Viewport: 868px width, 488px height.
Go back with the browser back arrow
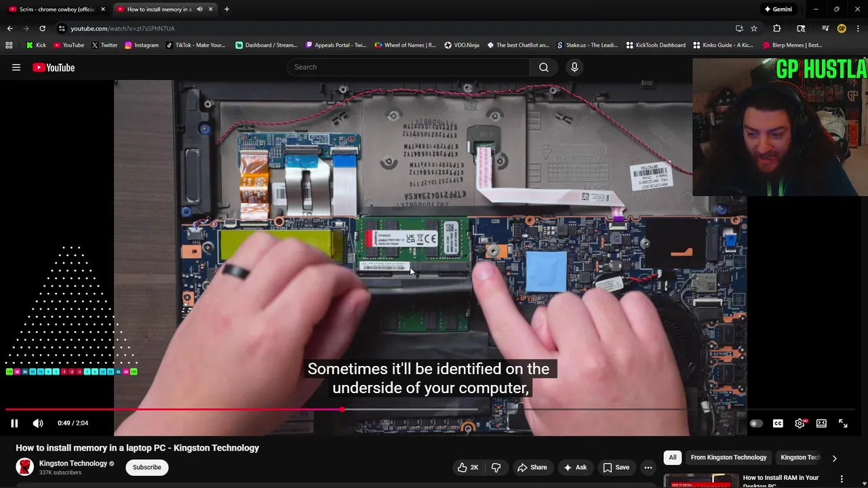[9, 28]
